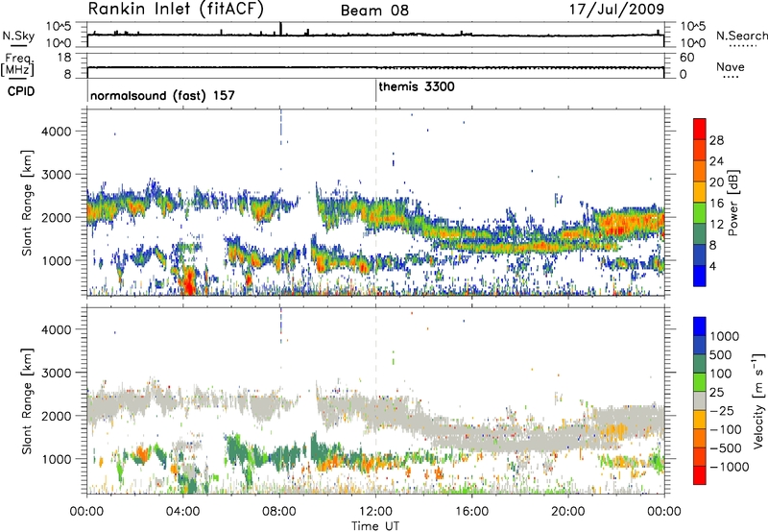Select the 'normalsound (fast) 157' CPID entry

tap(162, 95)
